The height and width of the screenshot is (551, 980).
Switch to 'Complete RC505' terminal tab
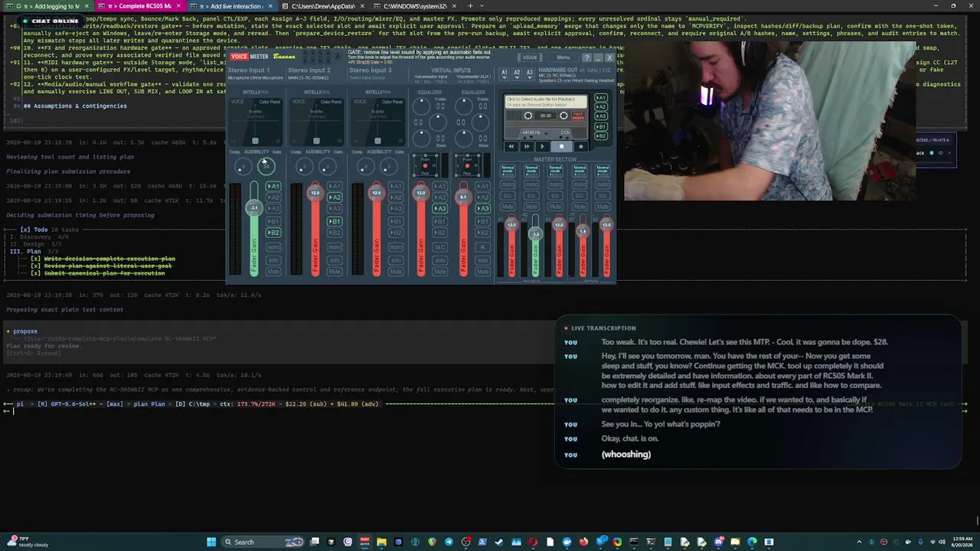click(x=139, y=6)
